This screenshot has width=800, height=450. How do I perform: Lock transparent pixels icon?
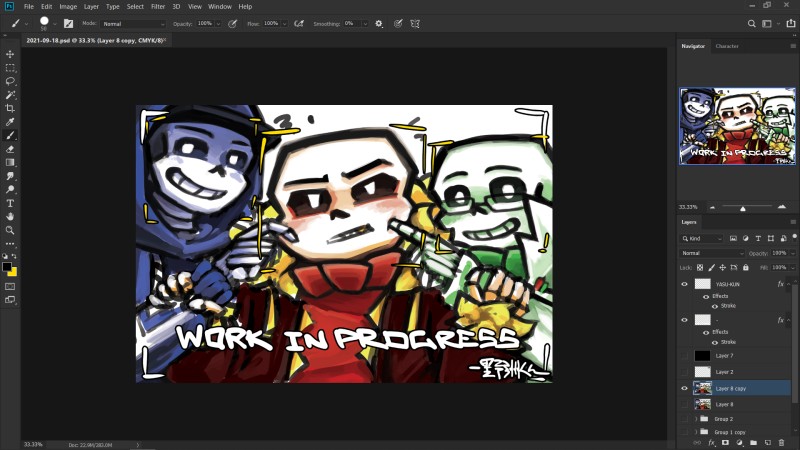point(700,267)
